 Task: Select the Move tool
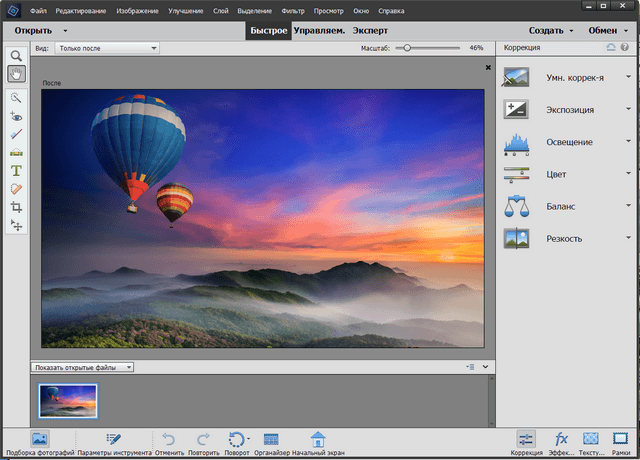point(16,226)
